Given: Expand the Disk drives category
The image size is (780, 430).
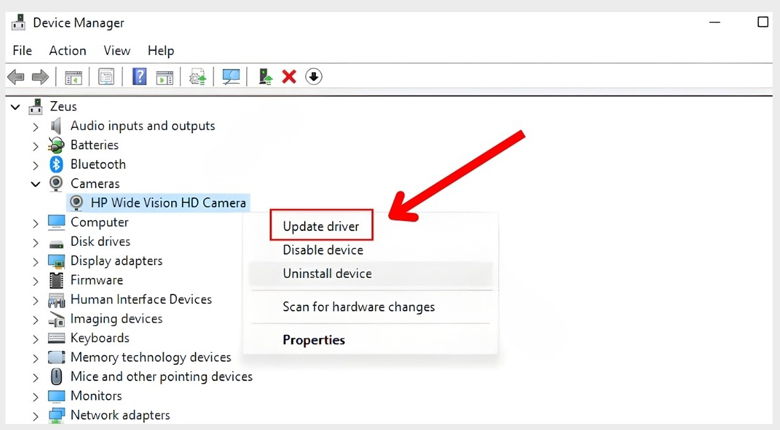Looking at the screenshot, I should (36, 242).
